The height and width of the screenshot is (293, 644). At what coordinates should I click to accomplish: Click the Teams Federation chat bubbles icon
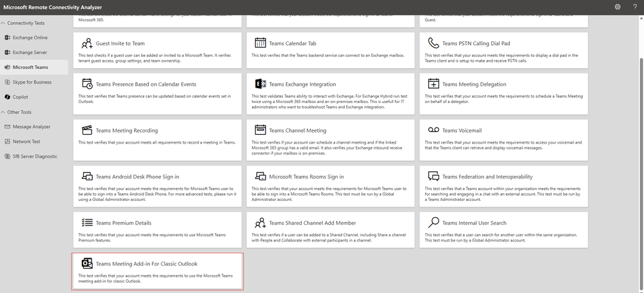pos(433,176)
